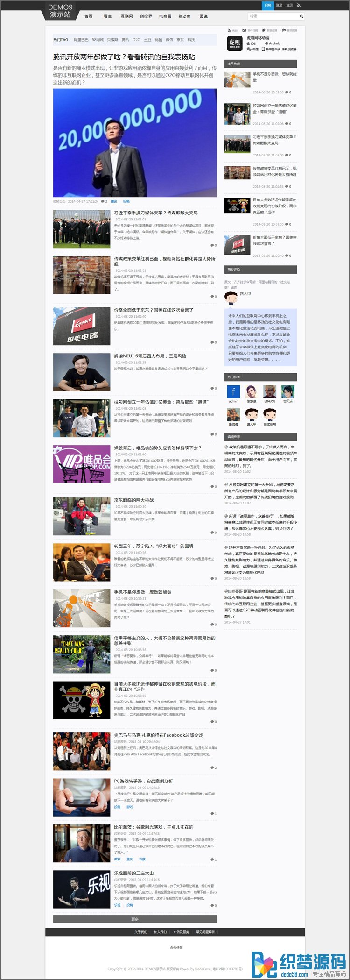Click the 884358 author avatar
The width and height of the screenshot is (350, 980).
point(270,391)
